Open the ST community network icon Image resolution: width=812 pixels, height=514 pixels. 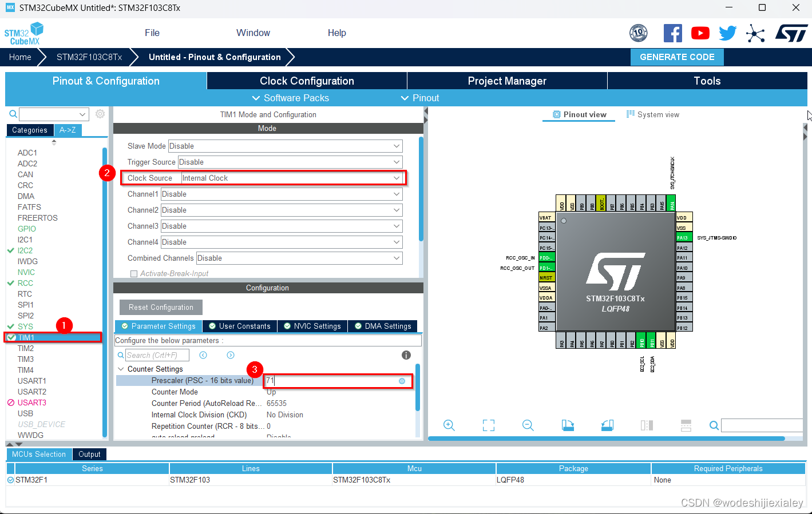point(755,33)
